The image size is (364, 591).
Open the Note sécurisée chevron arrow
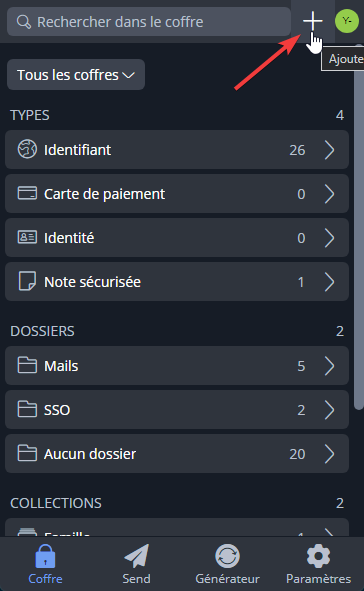[329, 282]
